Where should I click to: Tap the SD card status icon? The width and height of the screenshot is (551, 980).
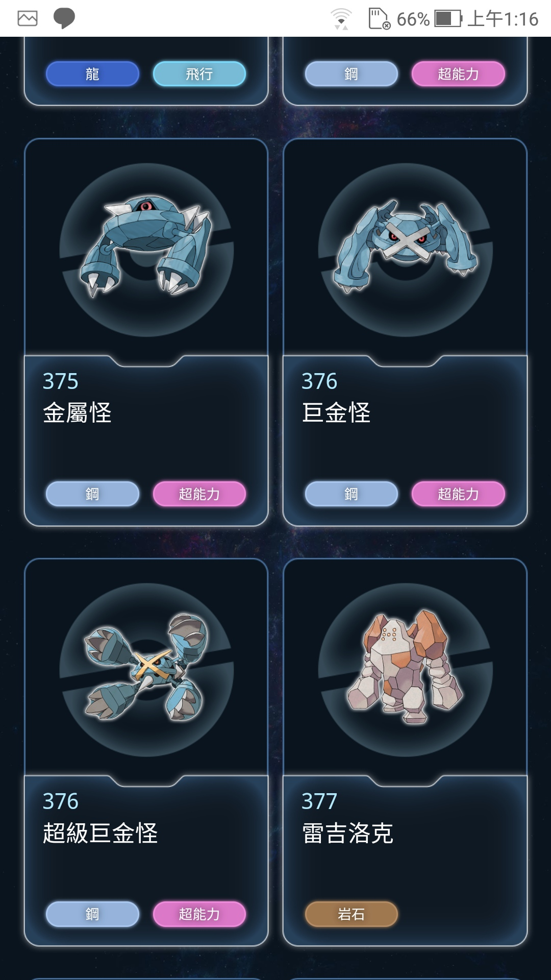tap(380, 19)
